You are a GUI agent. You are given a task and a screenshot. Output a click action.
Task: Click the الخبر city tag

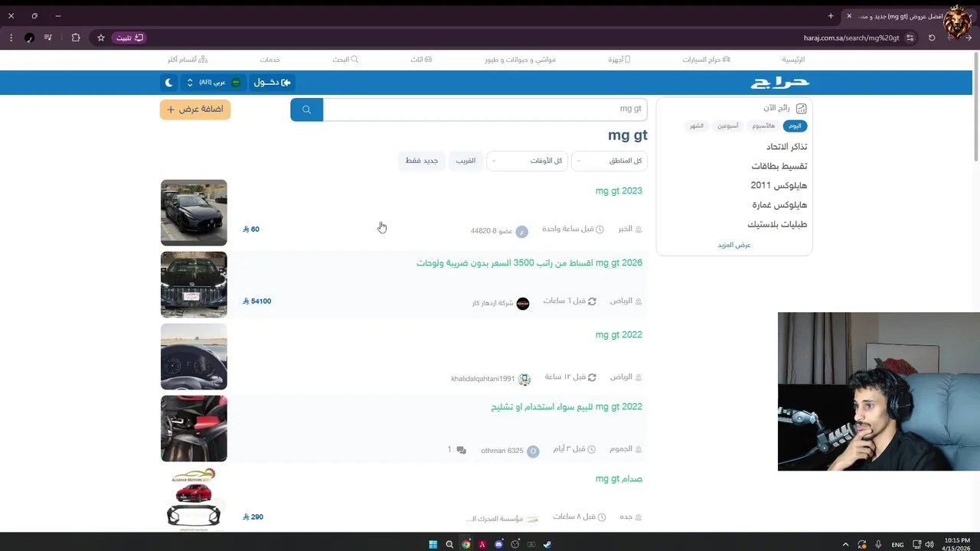pos(629,229)
